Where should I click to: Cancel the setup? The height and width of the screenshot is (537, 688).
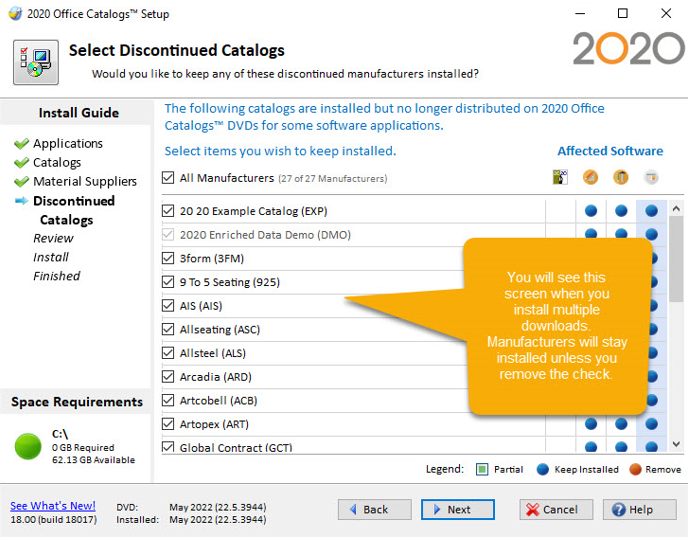[556, 509]
